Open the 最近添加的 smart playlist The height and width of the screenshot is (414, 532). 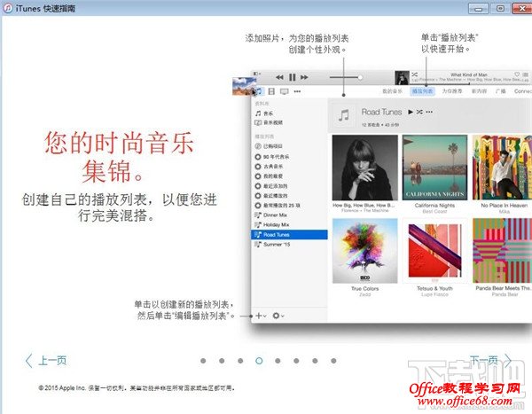pyautogui.click(x=271, y=186)
